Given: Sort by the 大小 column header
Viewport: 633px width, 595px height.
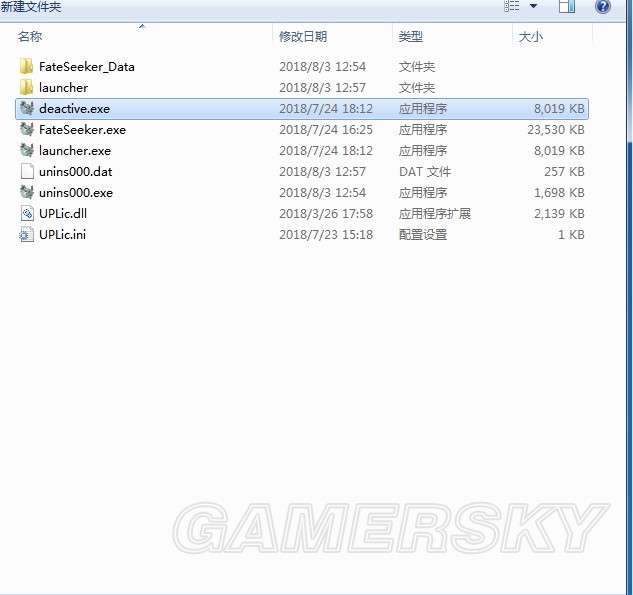Looking at the screenshot, I should click(x=530, y=37).
